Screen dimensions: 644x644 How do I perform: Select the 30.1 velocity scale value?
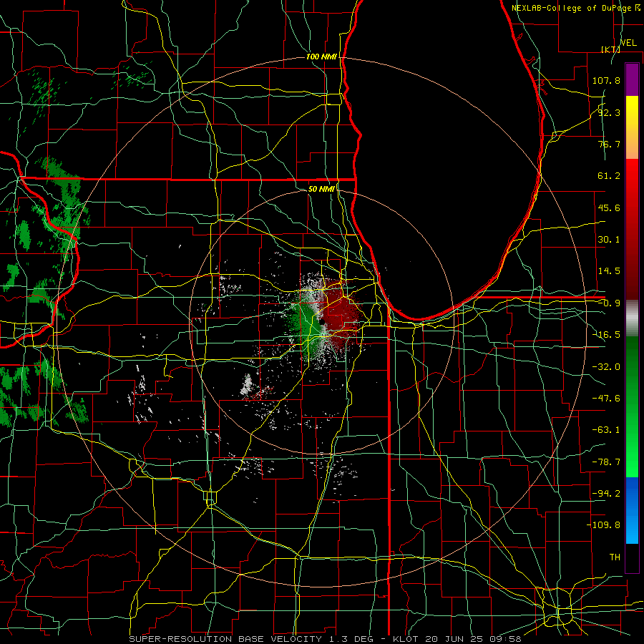609,240
